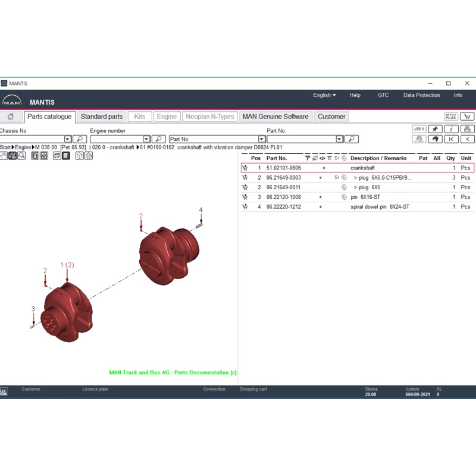Open the shopping cart button in the tab bar
The width and height of the screenshot is (476, 476).
click(467, 117)
